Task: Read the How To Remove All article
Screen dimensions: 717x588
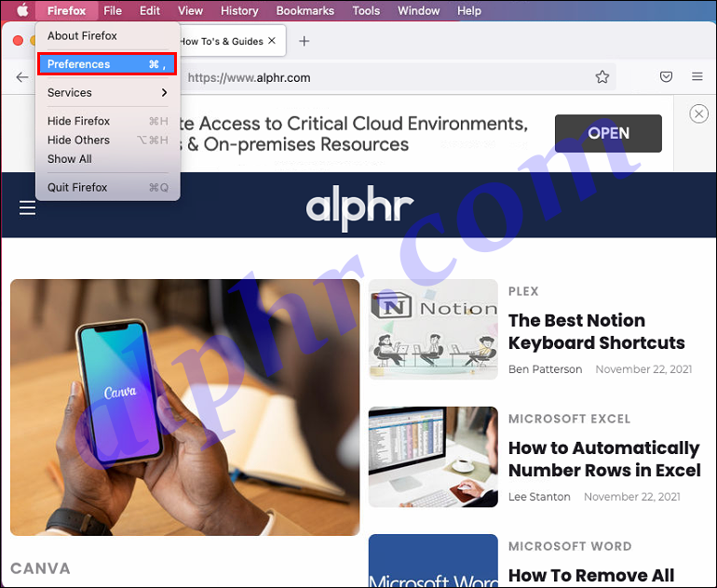Action: click(591, 576)
